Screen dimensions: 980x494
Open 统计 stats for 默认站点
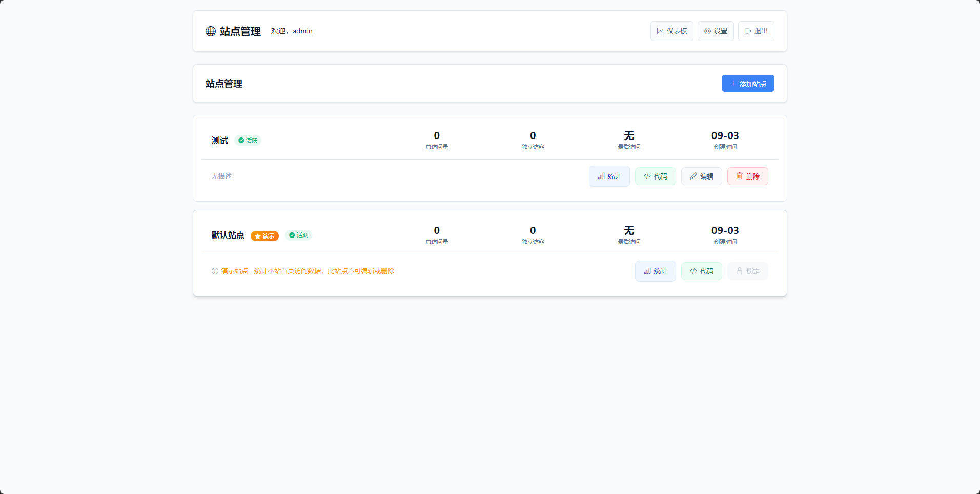[656, 271]
